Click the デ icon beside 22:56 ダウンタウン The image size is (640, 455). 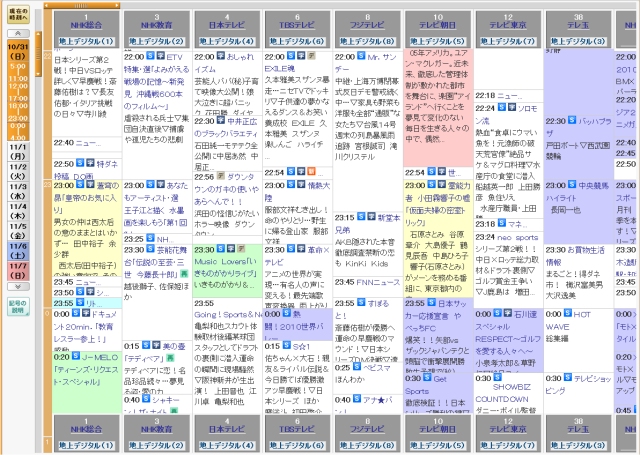220,176
